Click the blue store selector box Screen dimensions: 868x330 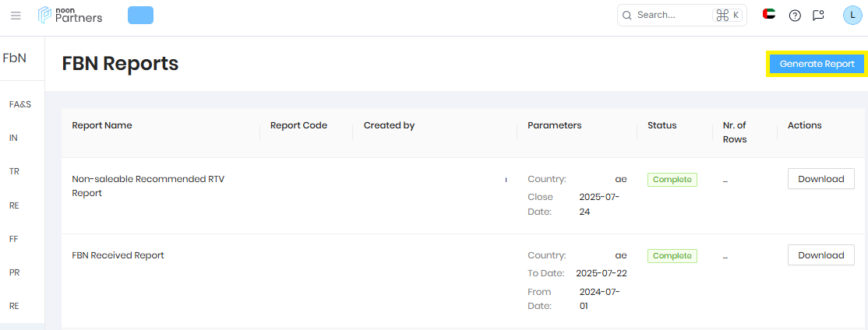[140, 15]
